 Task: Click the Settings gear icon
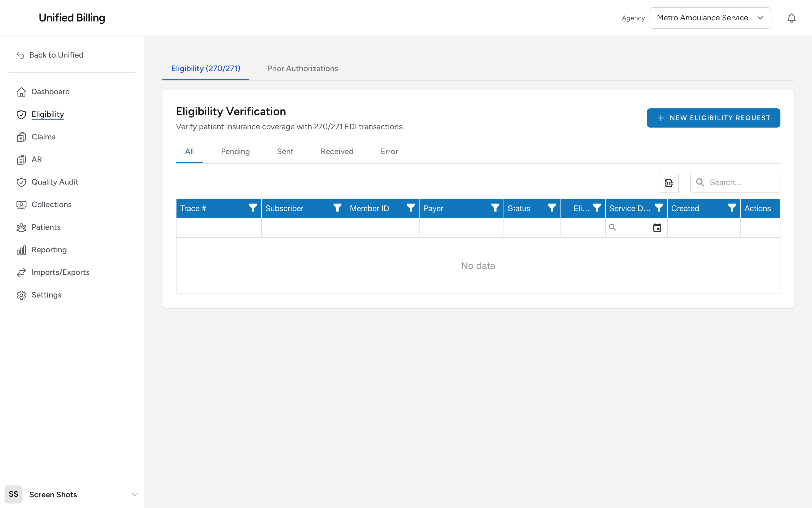21,295
